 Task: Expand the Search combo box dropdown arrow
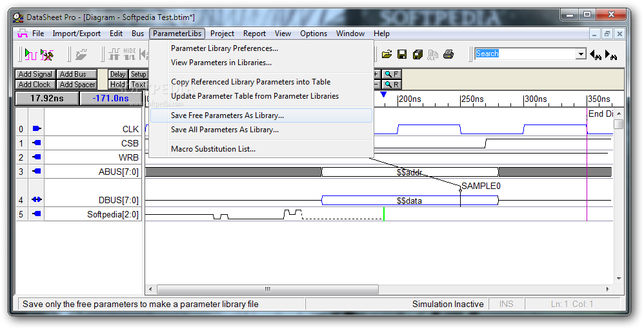581,54
